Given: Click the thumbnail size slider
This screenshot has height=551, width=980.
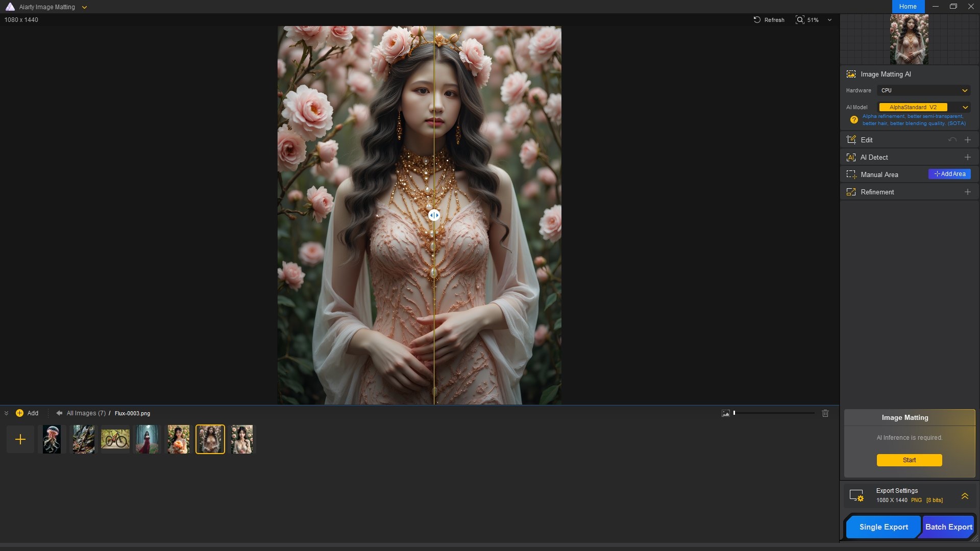Looking at the screenshot, I should click(774, 413).
